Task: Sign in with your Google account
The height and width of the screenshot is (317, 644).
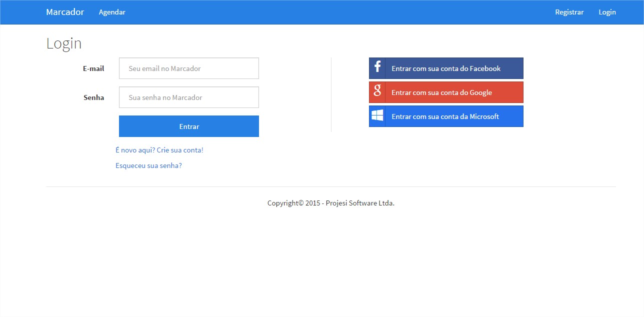Action: pos(446,92)
